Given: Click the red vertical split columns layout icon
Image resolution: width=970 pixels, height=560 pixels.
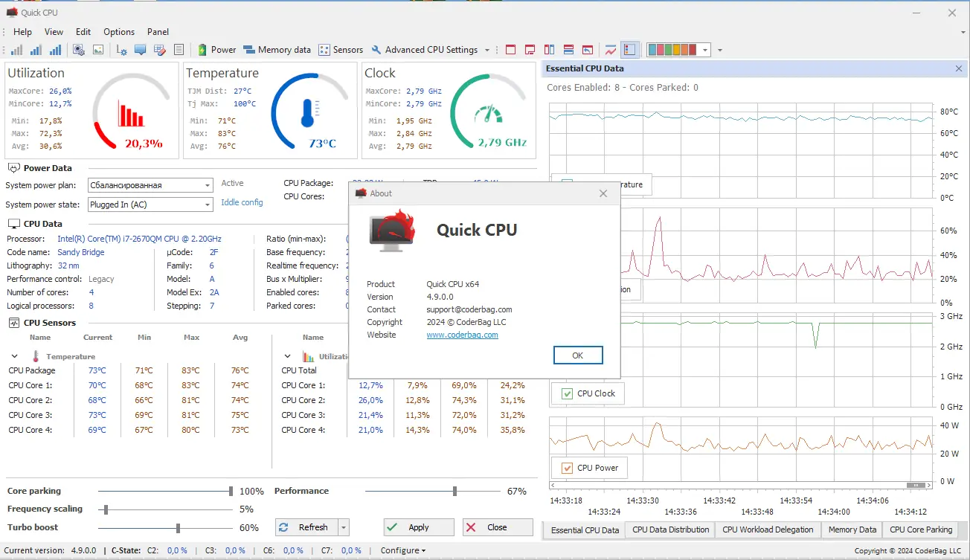Looking at the screenshot, I should pos(549,50).
